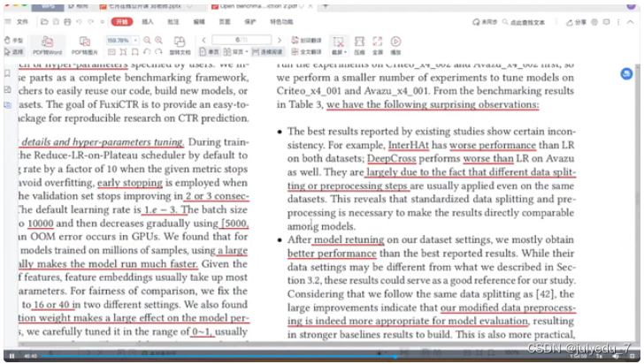Enable single page view 单页

pos(209,52)
